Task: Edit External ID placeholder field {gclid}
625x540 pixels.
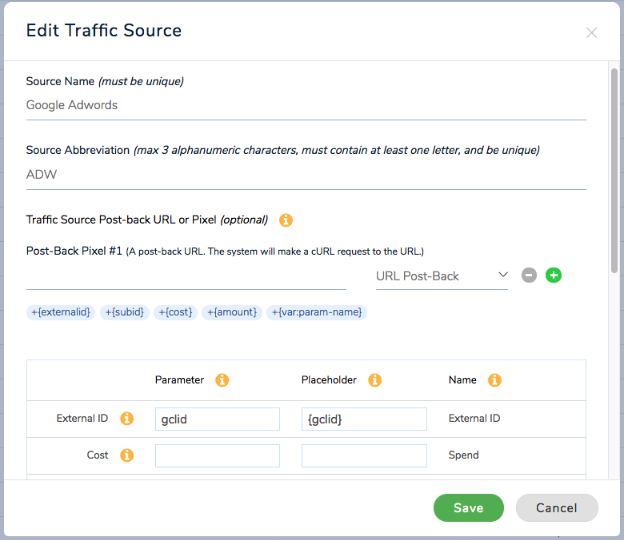Action: 364,419
